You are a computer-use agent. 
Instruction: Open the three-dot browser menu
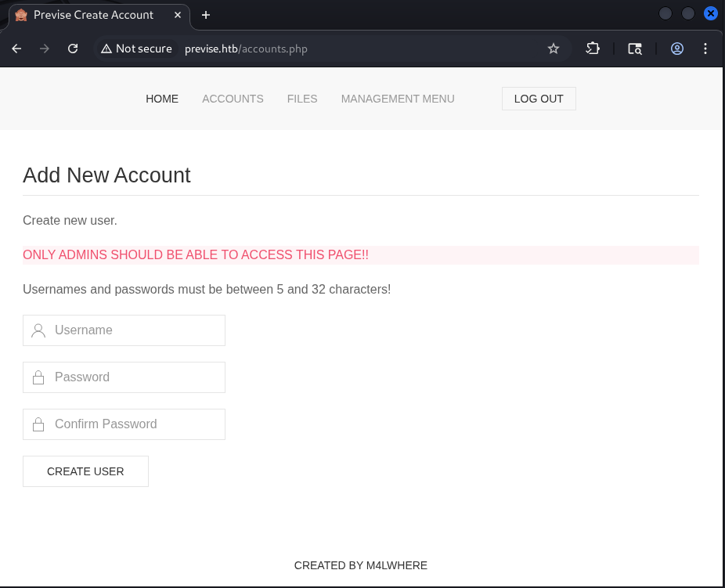pyautogui.click(x=705, y=48)
